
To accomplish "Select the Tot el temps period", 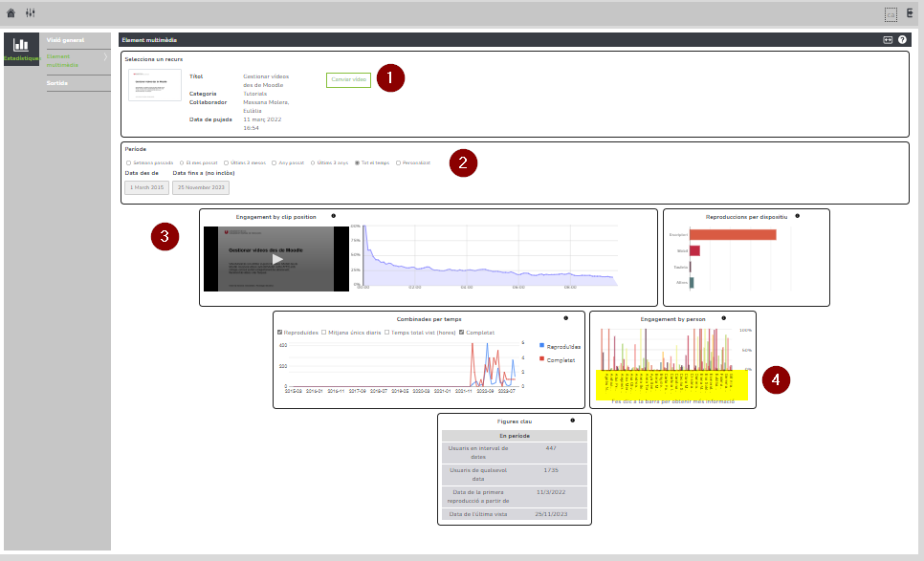I will click(357, 163).
